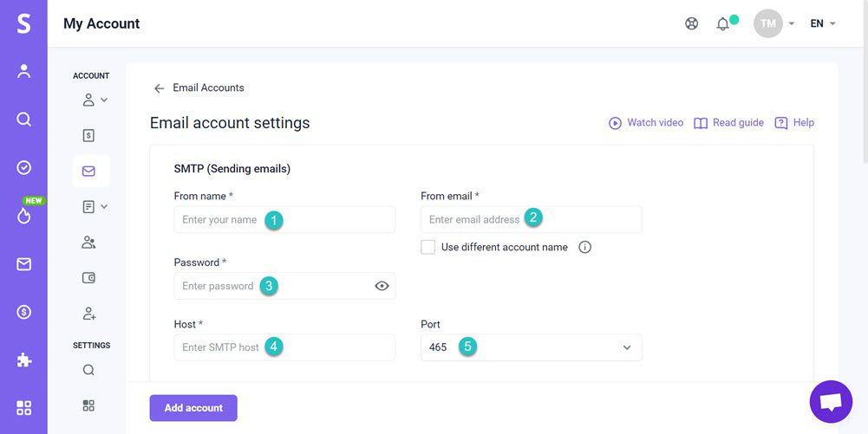Screen dimensions: 868x434
Task: Click the dollar coin icon in purple sidebar
Action: (23, 312)
